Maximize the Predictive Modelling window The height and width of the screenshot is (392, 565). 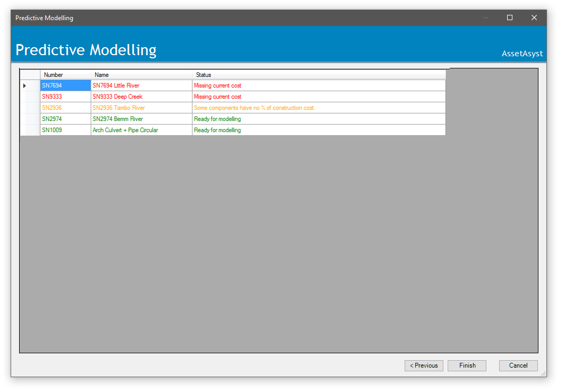click(510, 18)
